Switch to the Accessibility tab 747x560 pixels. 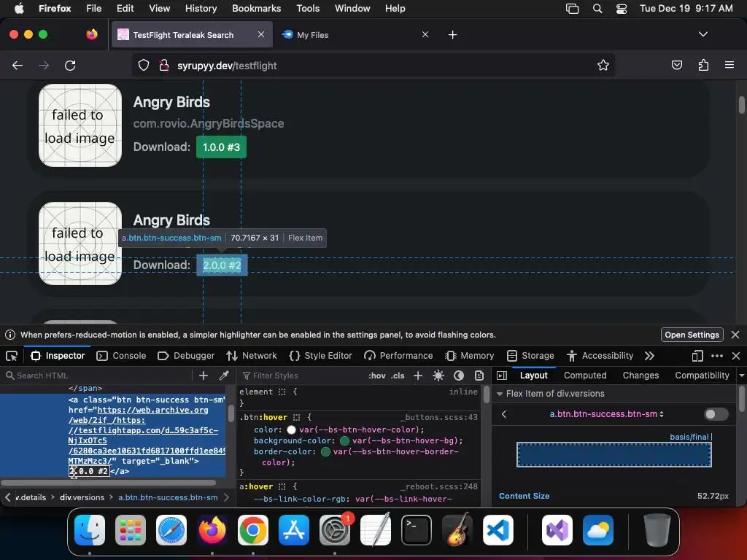tap(600, 356)
